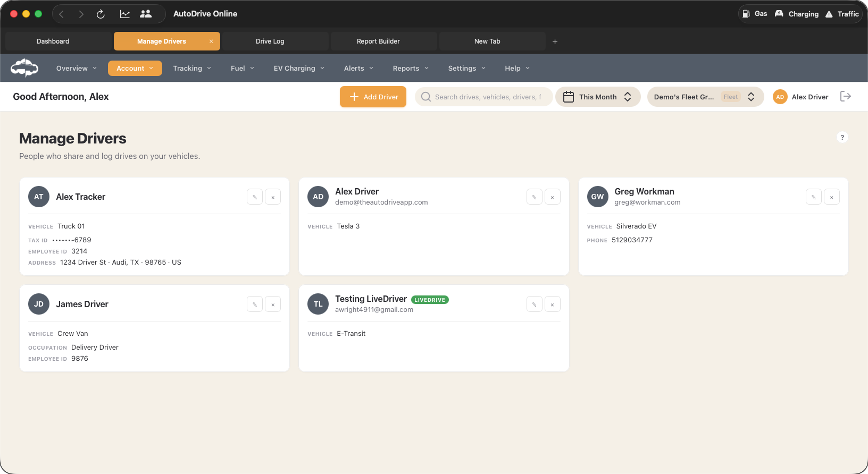The image size is (868, 474).
Task: Open the chart icon in title bar
Action: click(x=125, y=14)
